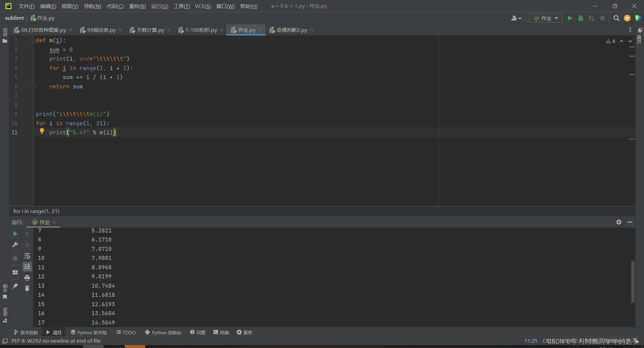Pin the Run tab
Image resolution: width=644 pixels, height=348 pixels.
tap(15, 286)
